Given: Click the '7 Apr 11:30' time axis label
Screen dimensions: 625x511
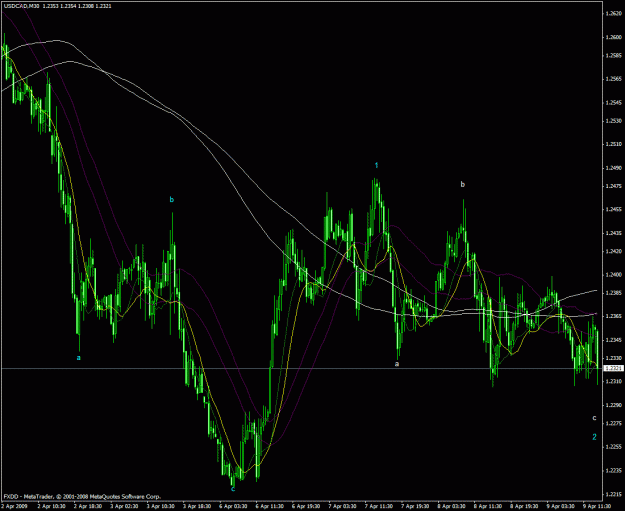Looking at the screenshot, I should tap(379, 506).
